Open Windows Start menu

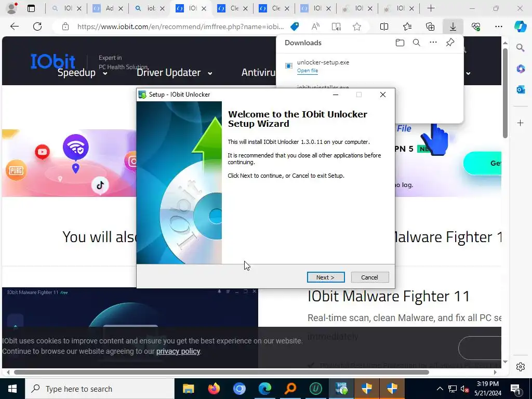[x=12, y=389]
